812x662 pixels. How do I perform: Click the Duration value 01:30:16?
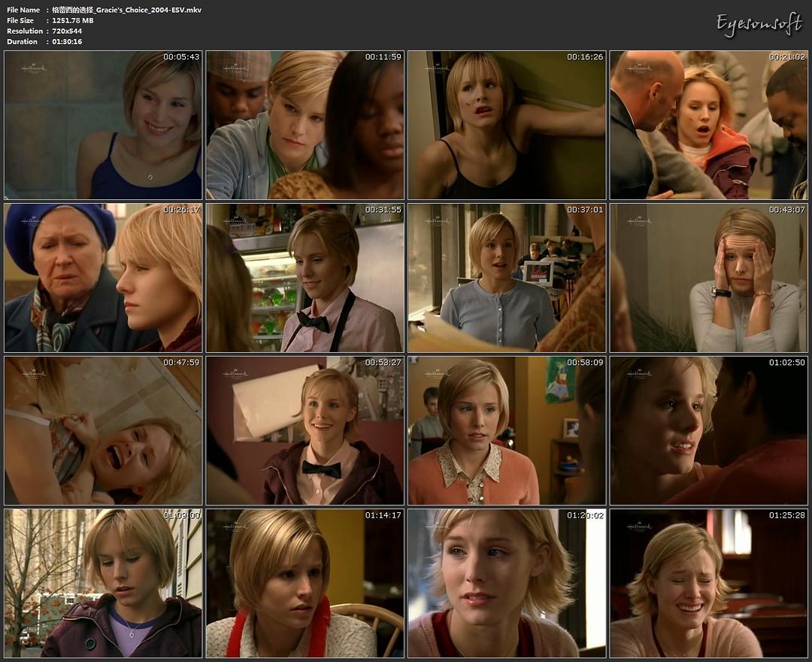pyautogui.click(x=67, y=41)
